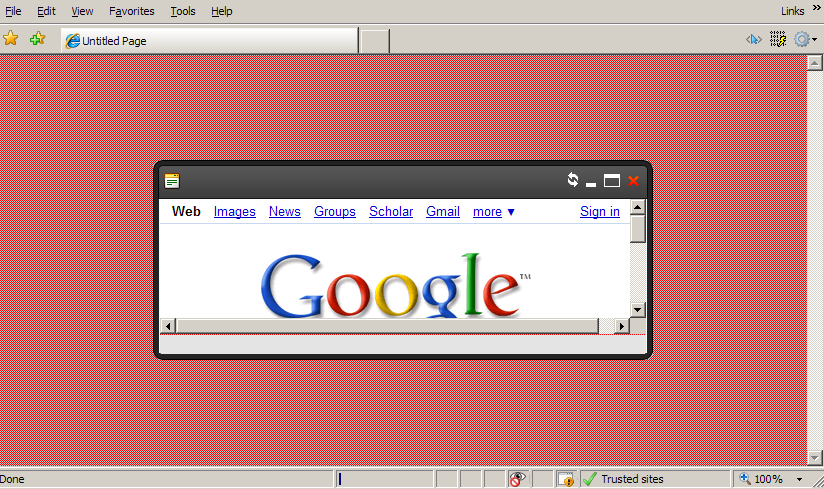Maximize the popup window
824x489 pixels.
click(612, 181)
